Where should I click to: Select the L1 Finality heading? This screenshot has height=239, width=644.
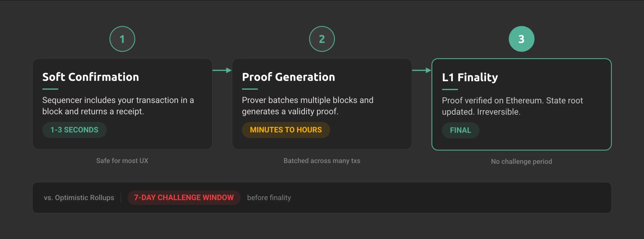[470, 77]
